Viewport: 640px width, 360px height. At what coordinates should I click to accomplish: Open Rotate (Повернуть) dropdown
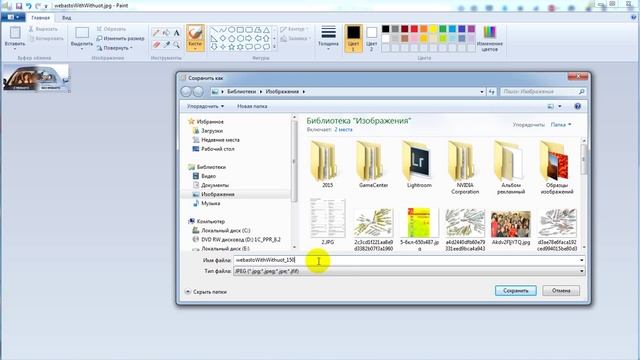[x=115, y=48]
